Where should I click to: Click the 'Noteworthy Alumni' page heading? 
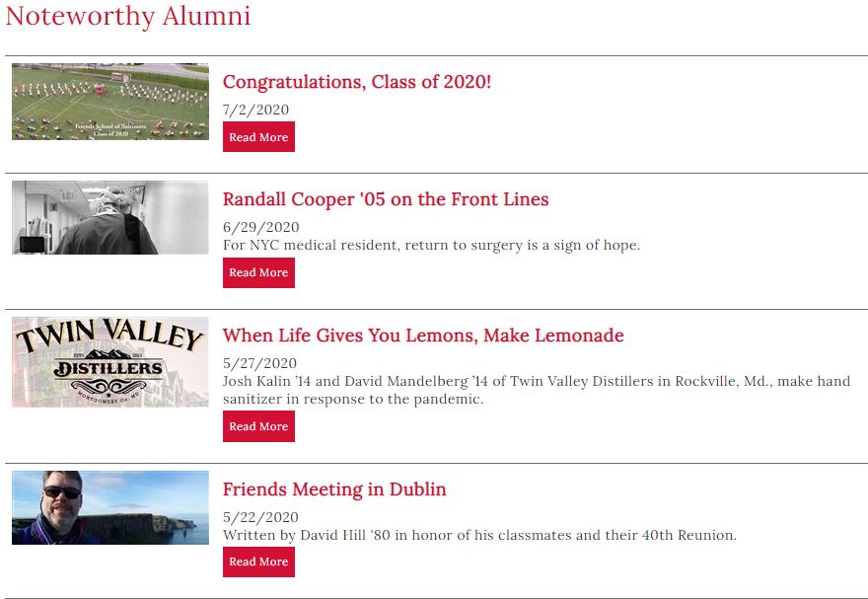(128, 16)
